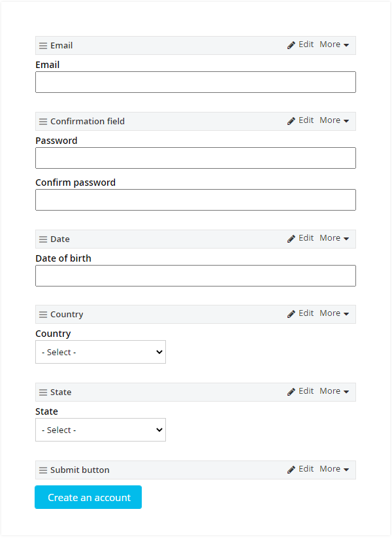The height and width of the screenshot is (539, 392).
Task: Edit the Confirmation field element
Action: click(301, 121)
